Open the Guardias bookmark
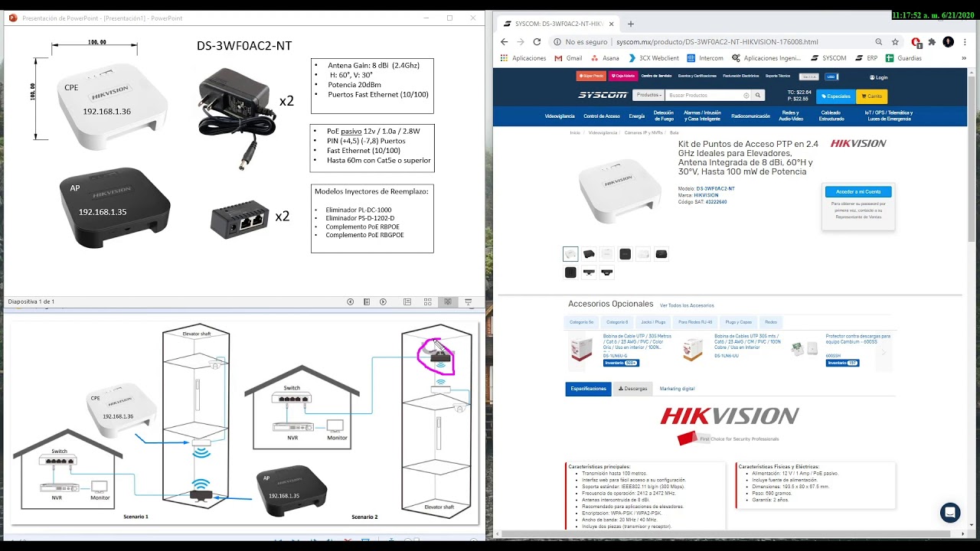The image size is (980, 551). (904, 58)
